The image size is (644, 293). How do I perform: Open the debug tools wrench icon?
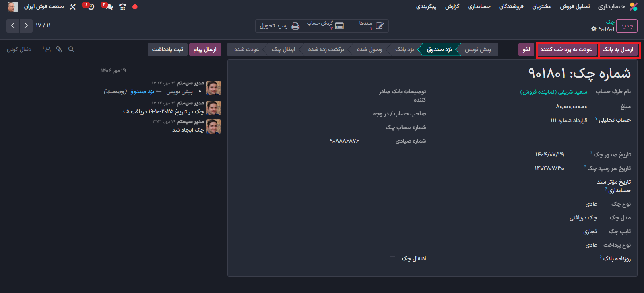[73, 7]
